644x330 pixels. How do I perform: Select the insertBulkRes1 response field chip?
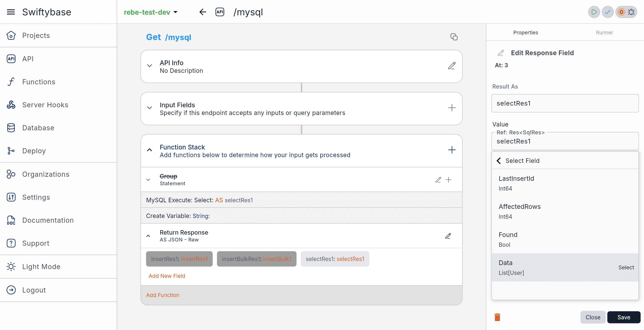(x=256, y=259)
